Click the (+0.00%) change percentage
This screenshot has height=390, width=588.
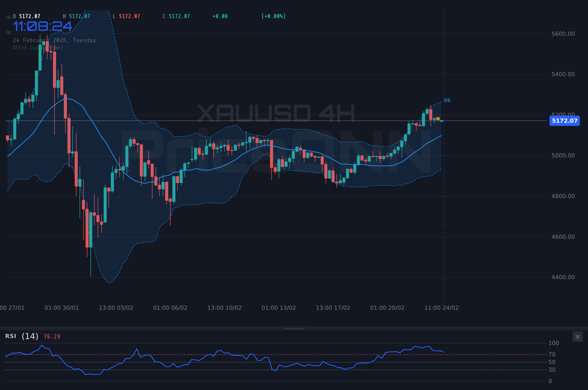[x=273, y=16]
